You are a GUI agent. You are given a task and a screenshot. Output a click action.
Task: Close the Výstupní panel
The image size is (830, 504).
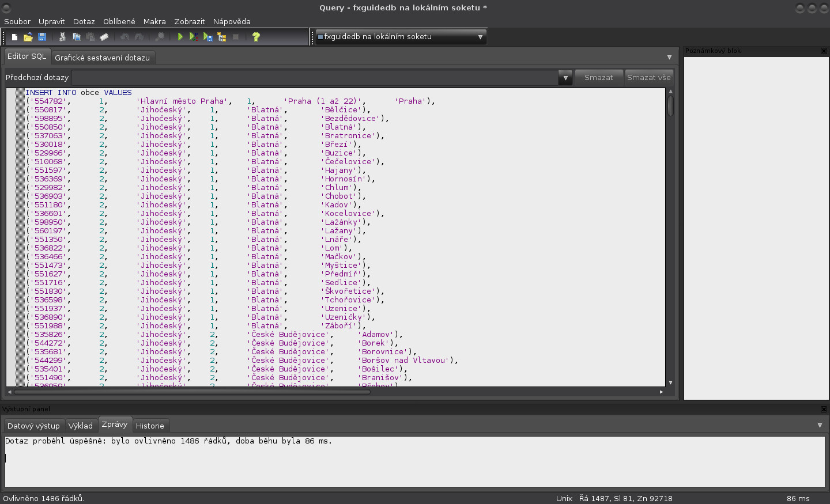coord(824,409)
